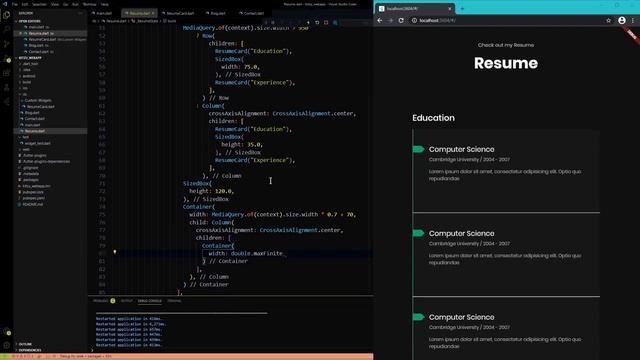Click the first Computer Science card heading
The image size is (640, 360).
click(461, 149)
